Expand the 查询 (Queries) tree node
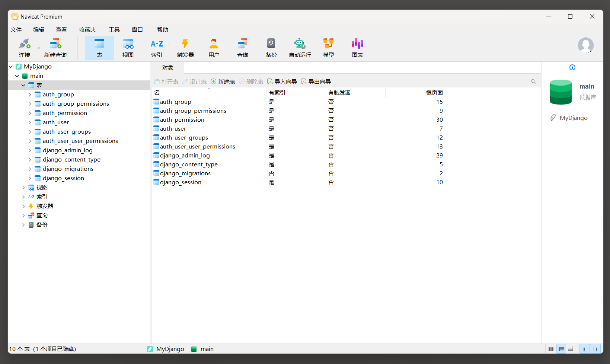The image size is (610, 364). (x=23, y=215)
